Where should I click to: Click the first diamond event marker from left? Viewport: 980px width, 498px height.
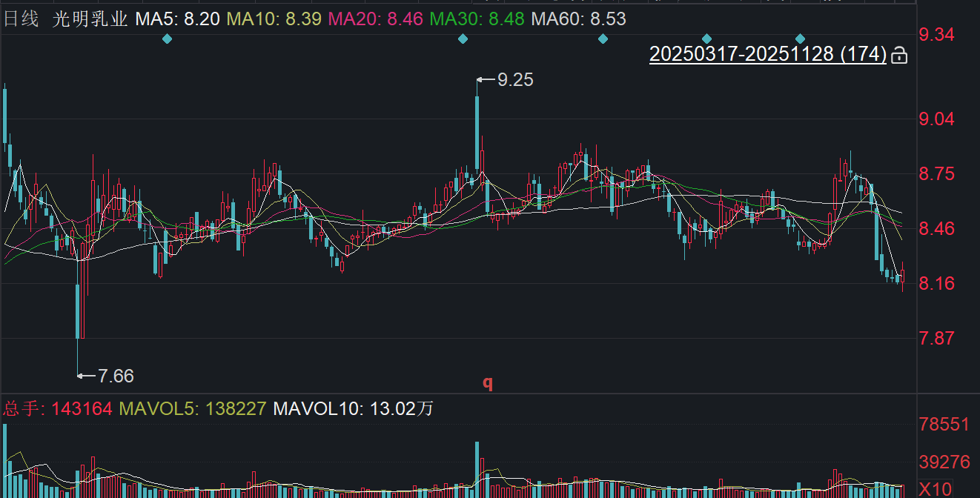point(167,39)
